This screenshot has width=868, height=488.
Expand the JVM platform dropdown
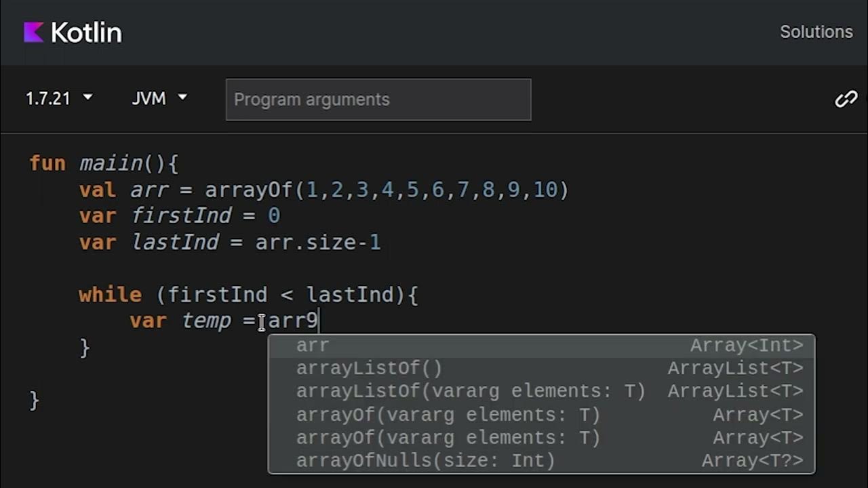pos(159,99)
